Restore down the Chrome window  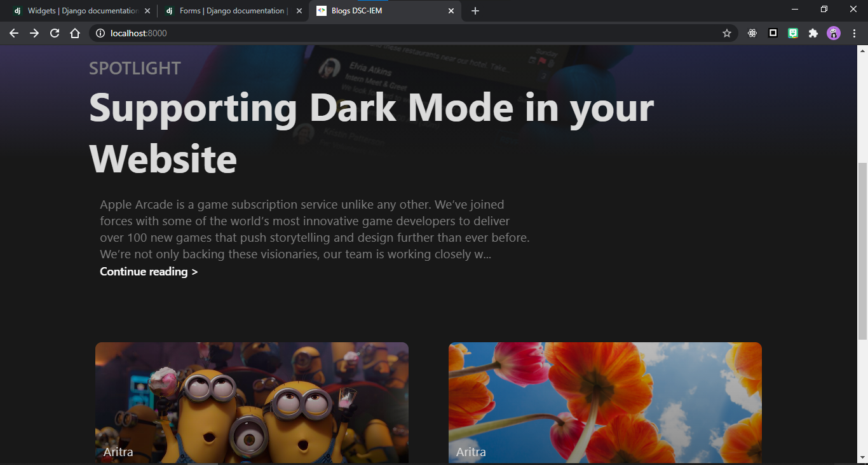(x=824, y=9)
